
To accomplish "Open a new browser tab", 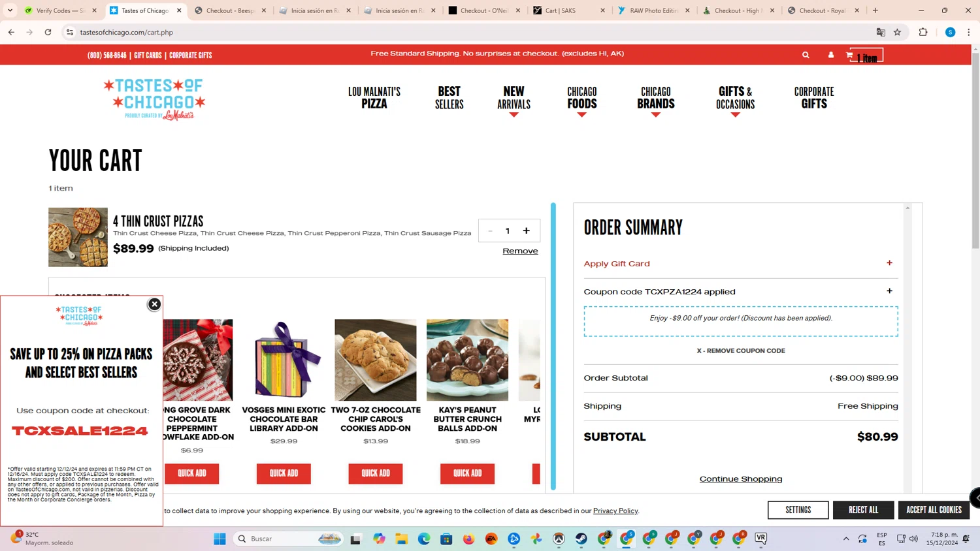I will coord(875,10).
